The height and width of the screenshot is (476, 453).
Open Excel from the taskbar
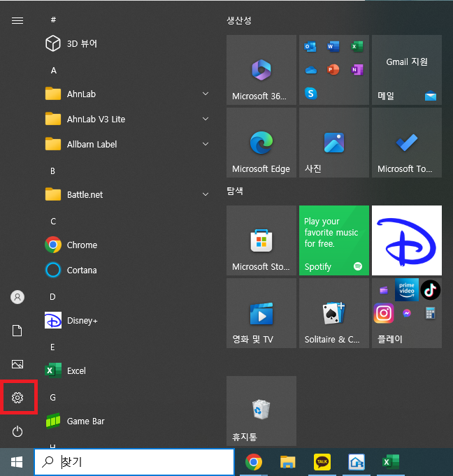[391, 462]
